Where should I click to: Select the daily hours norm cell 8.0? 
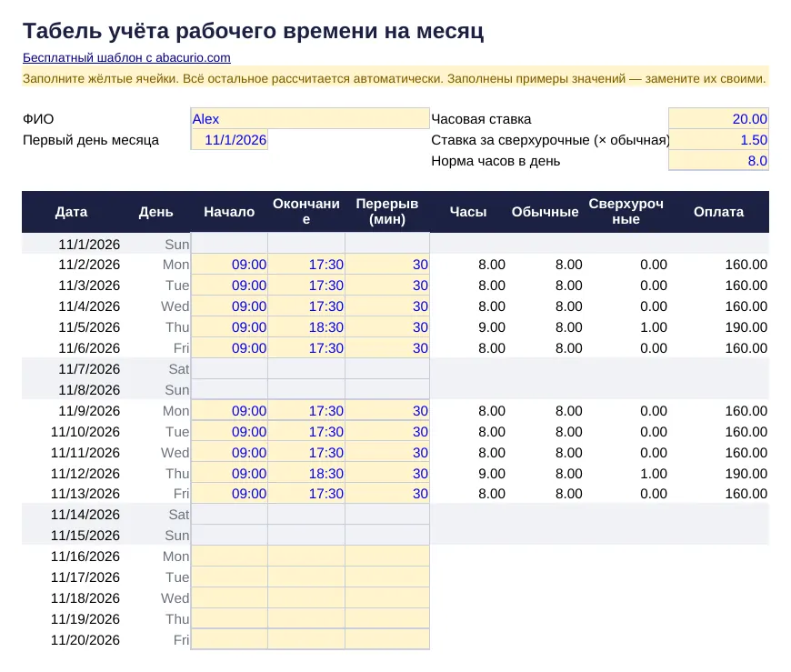coord(718,161)
